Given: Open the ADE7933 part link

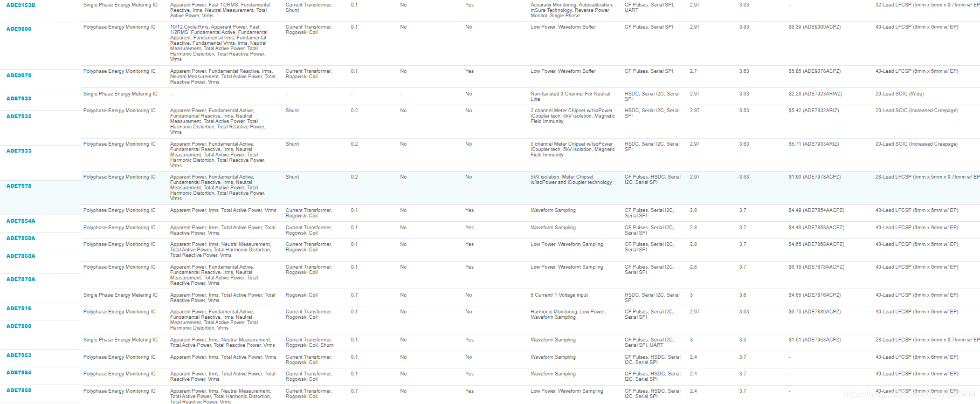Looking at the screenshot, I should (19, 151).
